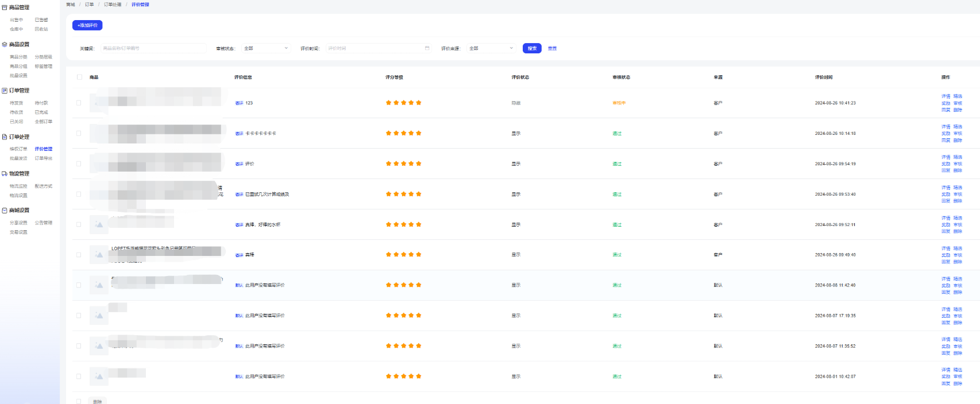Open 订单导出 in the sidebar menu
This screenshot has width=980, height=404.
click(44, 158)
